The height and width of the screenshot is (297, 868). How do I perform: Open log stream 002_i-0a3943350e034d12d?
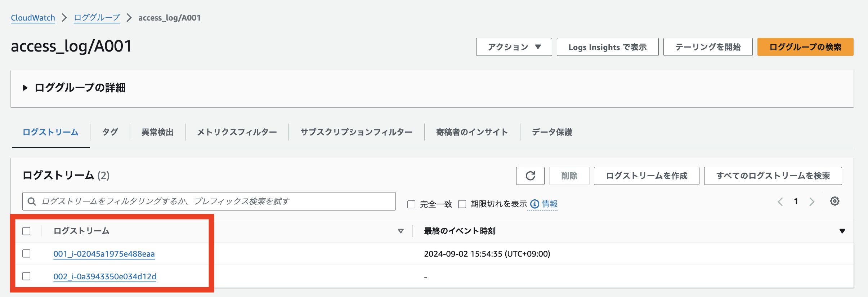[105, 276]
